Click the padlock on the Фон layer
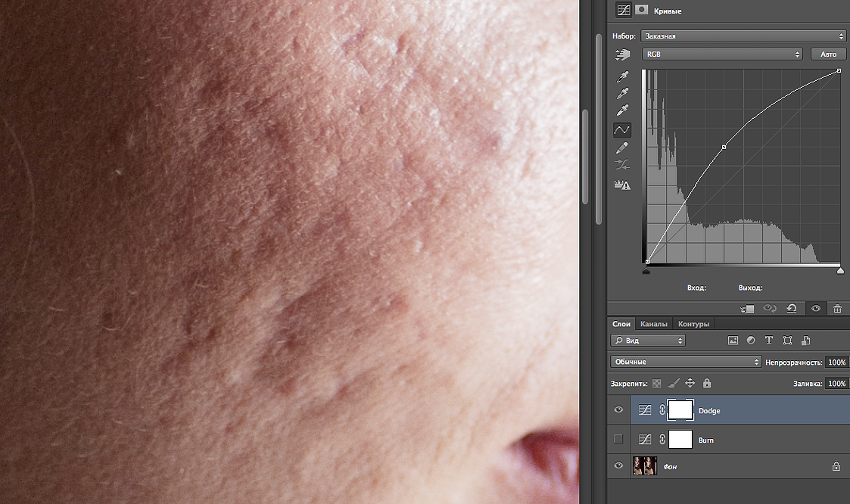 tap(836, 466)
